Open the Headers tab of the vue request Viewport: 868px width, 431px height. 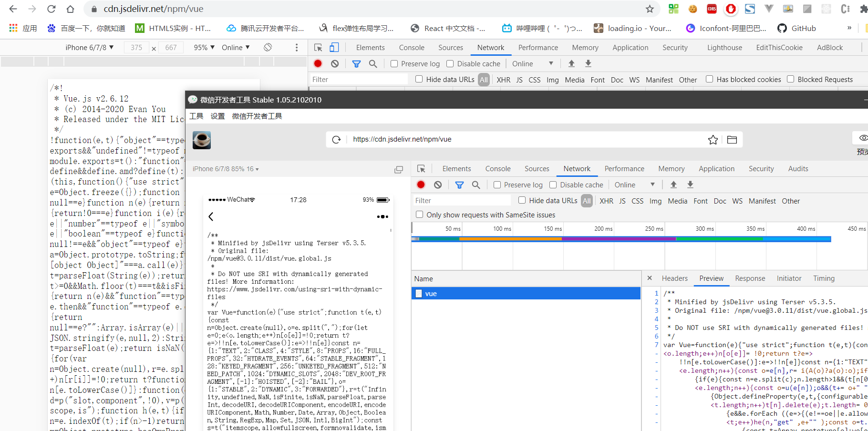[x=675, y=278]
